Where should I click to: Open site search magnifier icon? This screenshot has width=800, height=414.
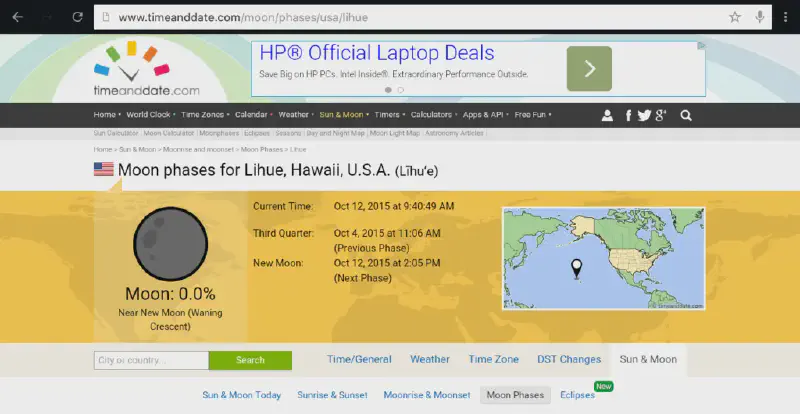click(686, 115)
